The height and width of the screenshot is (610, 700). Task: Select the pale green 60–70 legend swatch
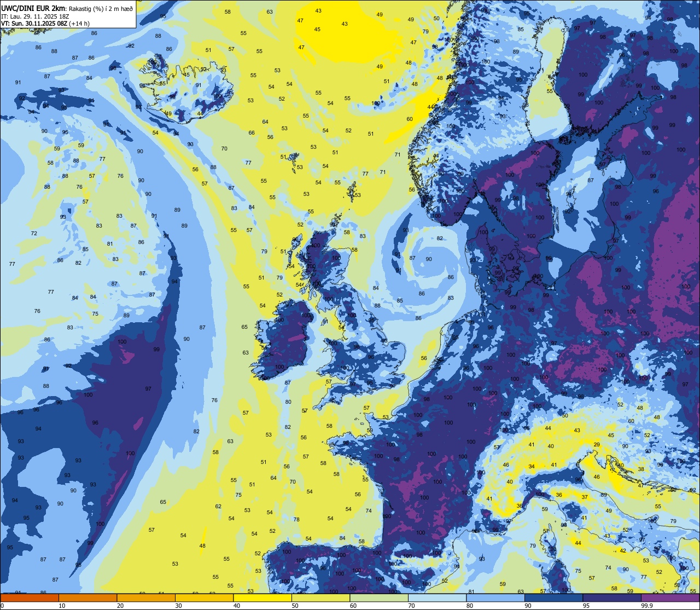tap(379, 597)
